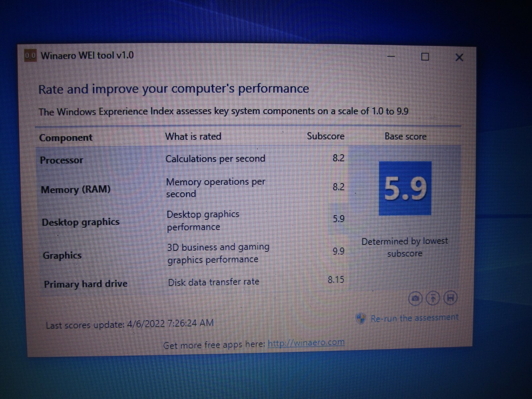
Task: Click the shield icon beside Re-run
Action: (x=361, y=319)
